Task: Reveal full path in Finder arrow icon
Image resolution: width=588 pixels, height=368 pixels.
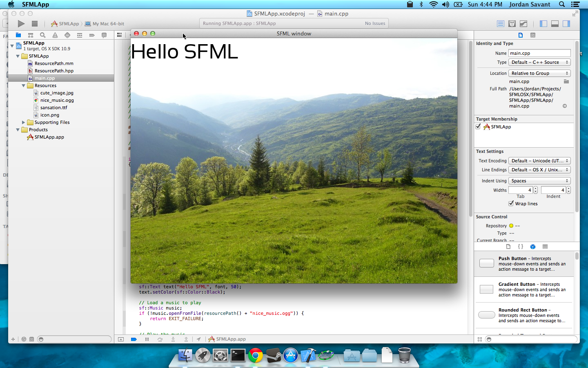Action: point(565,106)
